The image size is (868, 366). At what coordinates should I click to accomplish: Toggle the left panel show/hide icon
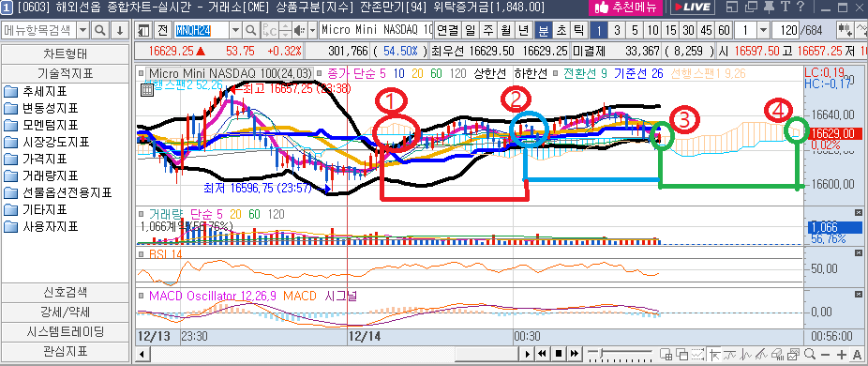point(144,30)
